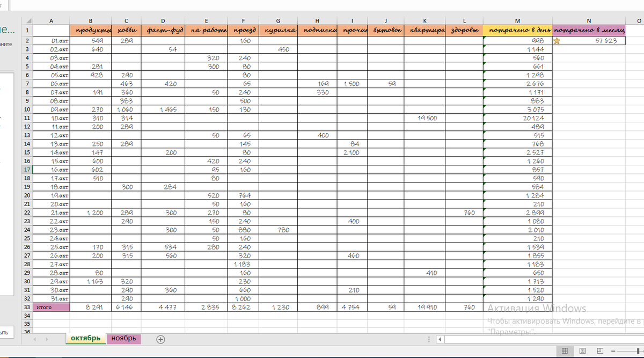644x358 pixels.
Task: Select the 1 465 фаст-фуд cell
Action: [162, 109]
